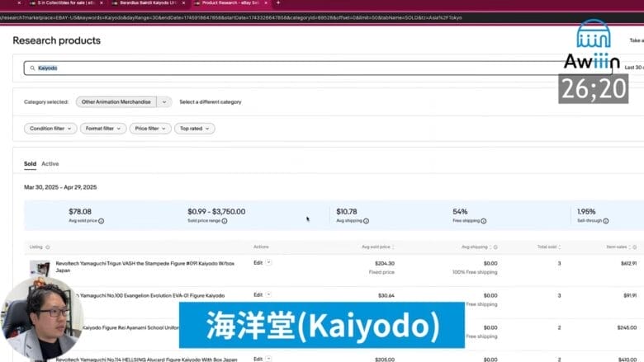Expand the Price filter dropdown
Screen dimensions: 644x362
[x=150, y=129]
